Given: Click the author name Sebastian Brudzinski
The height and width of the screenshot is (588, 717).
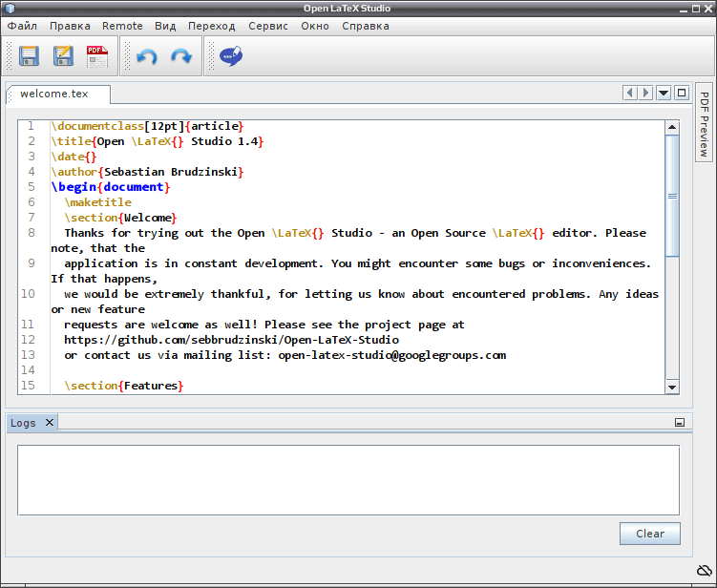Looking at the screenshot, I should coord(171,172).
